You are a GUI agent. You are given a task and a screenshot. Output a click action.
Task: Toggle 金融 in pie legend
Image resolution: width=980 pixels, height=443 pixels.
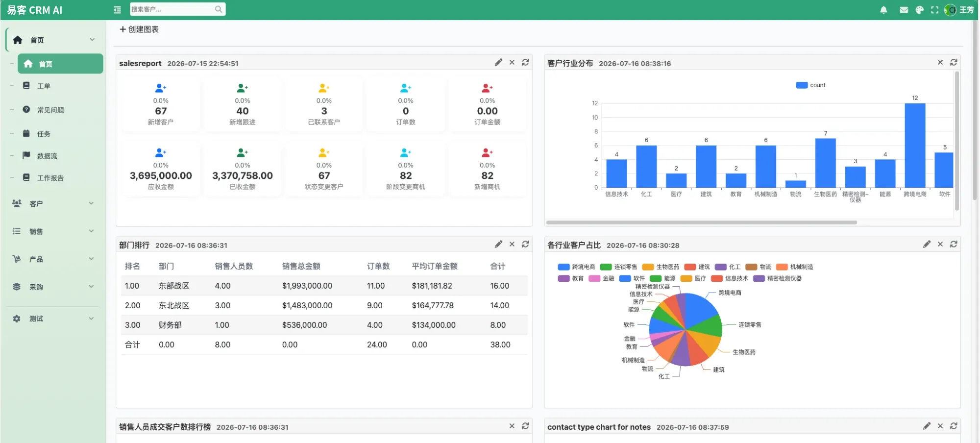(x=601, y=278)
